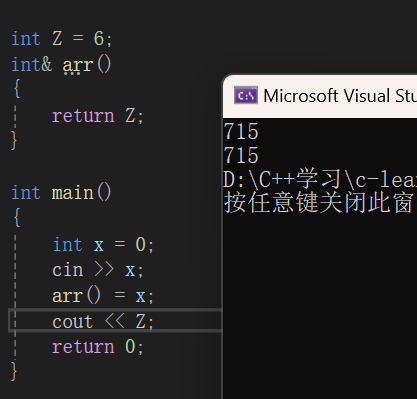This screenshot has width=417, height=399.
Task: Click the 'int& arr()' function declaration
Action: coord(61,64)
